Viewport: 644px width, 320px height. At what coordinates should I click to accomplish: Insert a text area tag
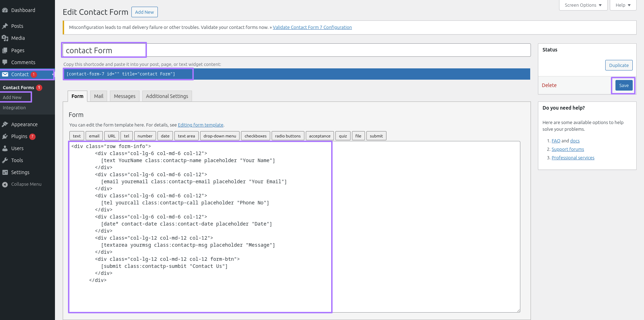[x=186, y=136]
